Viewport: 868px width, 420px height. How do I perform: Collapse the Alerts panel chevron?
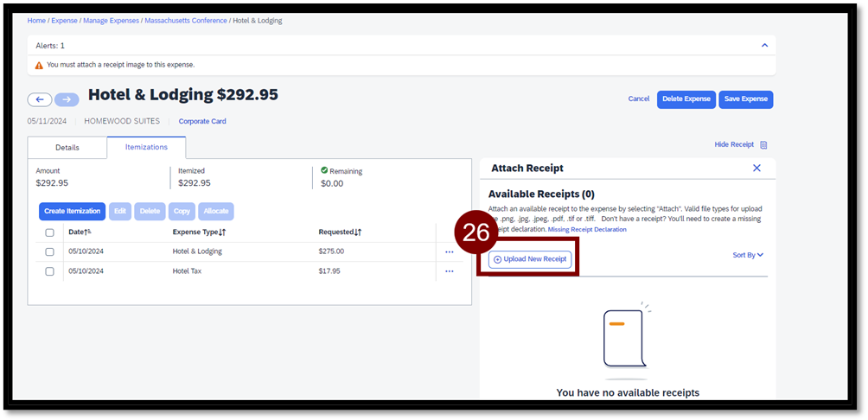point(764,45)
